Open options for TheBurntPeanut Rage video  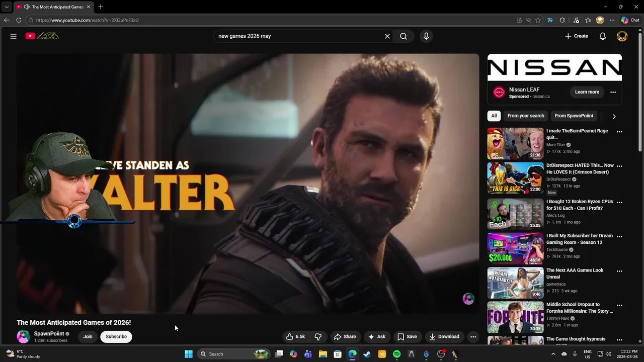coord(619,132)
